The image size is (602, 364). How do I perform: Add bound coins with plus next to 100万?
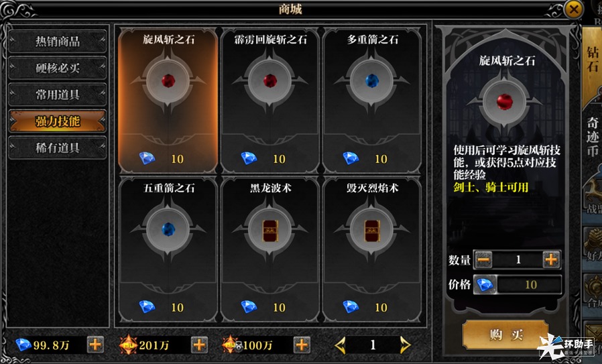pyautogui.click(x=302, y=345)
